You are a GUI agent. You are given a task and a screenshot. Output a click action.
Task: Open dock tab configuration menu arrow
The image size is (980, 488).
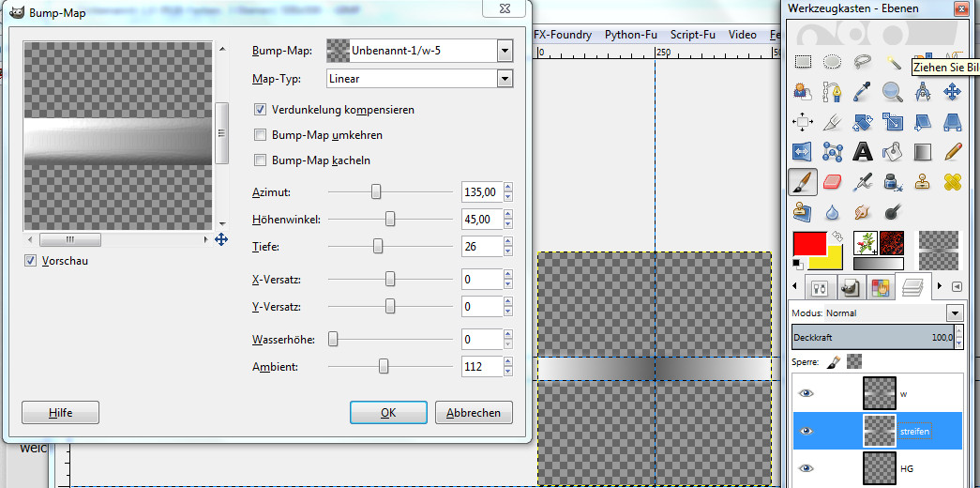click(x=957, y=286)
